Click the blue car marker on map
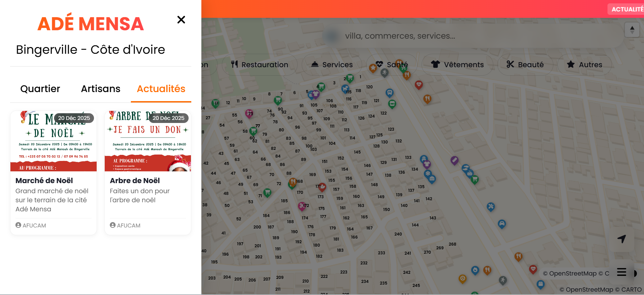The width and height of the screenshot is (644, 295). tap(502, 224)
